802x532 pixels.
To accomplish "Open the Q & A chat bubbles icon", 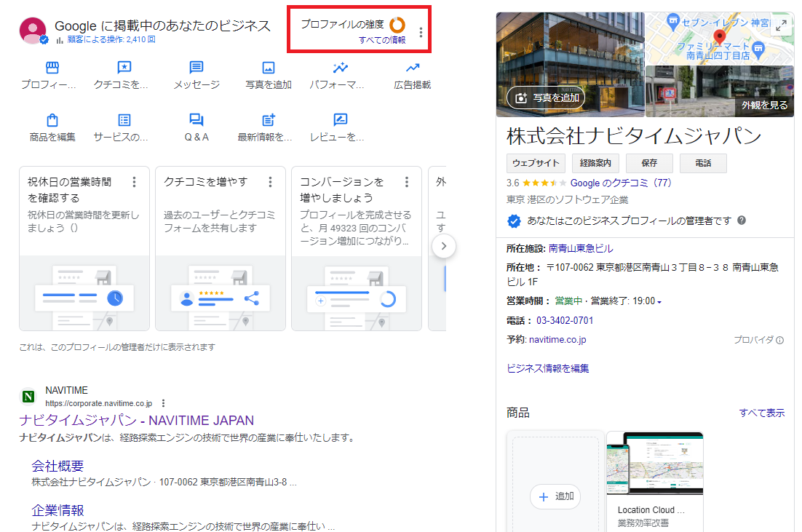I will (x=196, y=120).
